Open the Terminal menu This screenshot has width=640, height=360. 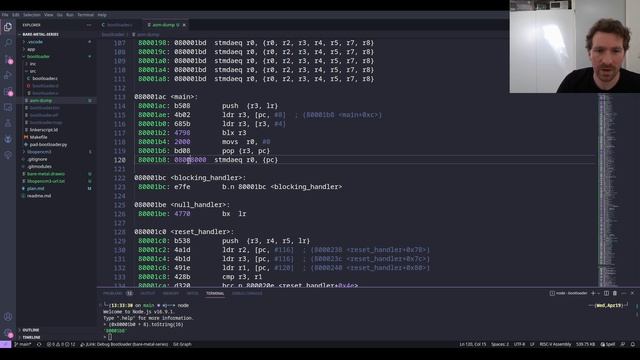tap(85, 15)
